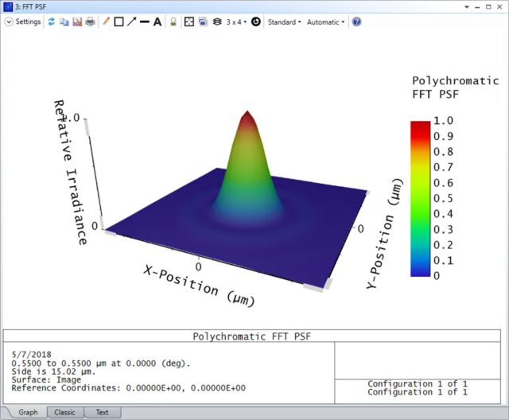The image size is (509, 420).
Task: Toggle the window lock icon
Action: pos(173,21)
